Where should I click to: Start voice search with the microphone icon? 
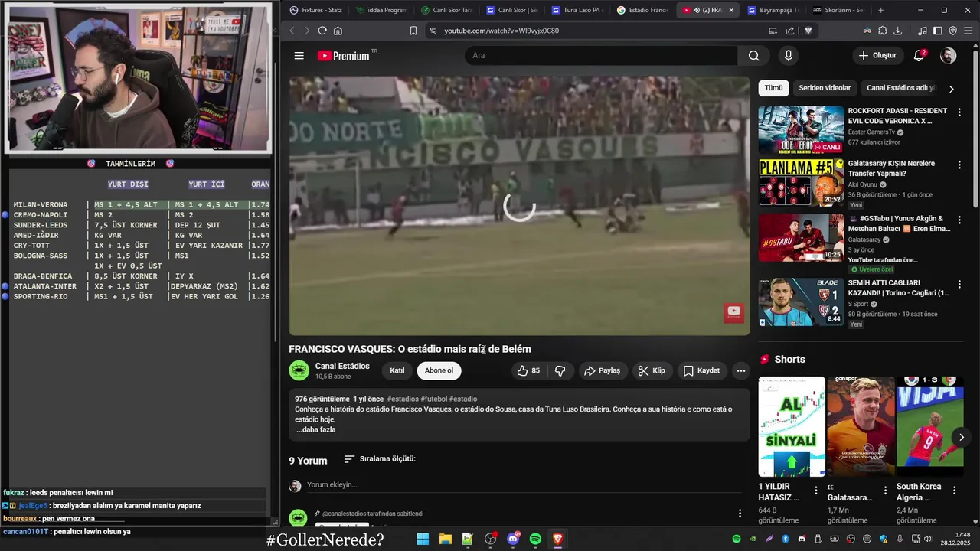(x=789, y=56)
